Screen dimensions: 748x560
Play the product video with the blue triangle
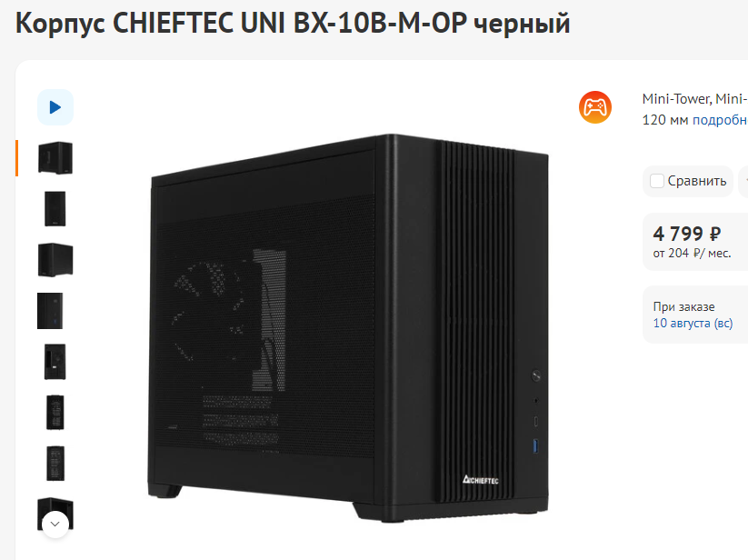[55, 107]
